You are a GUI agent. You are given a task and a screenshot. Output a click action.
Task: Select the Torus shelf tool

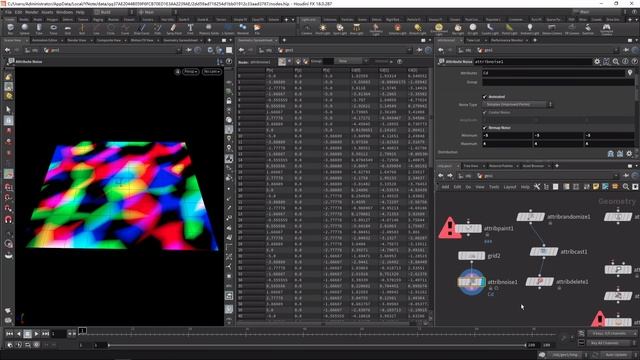tap(53, 29)
